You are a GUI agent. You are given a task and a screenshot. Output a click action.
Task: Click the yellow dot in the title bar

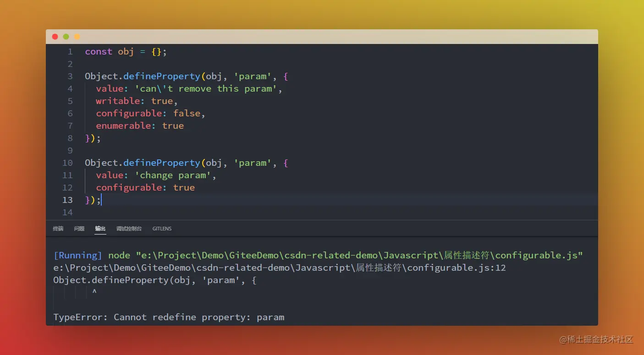coord(77,37)
